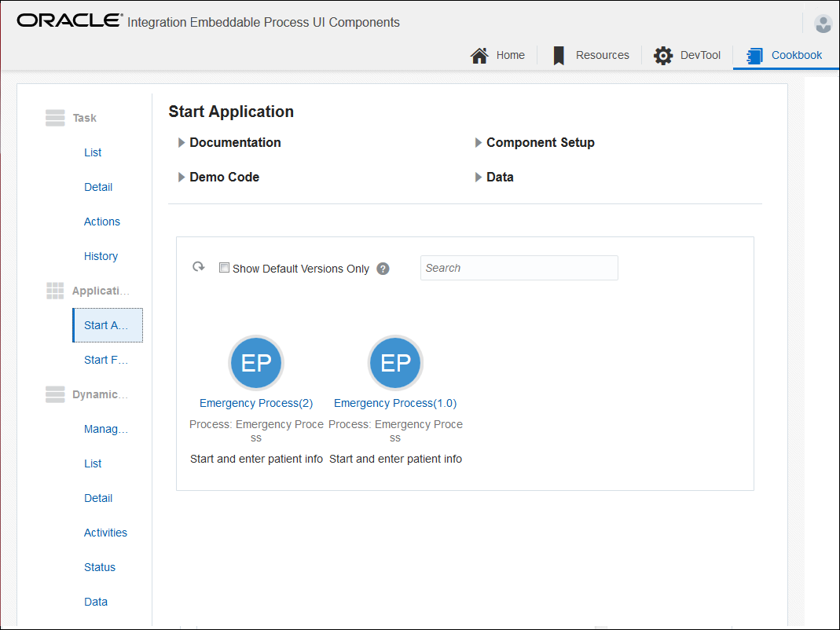840x630 pixels.
Task: Select the Start F… sidebar item
Action: [x=106, y=360]
